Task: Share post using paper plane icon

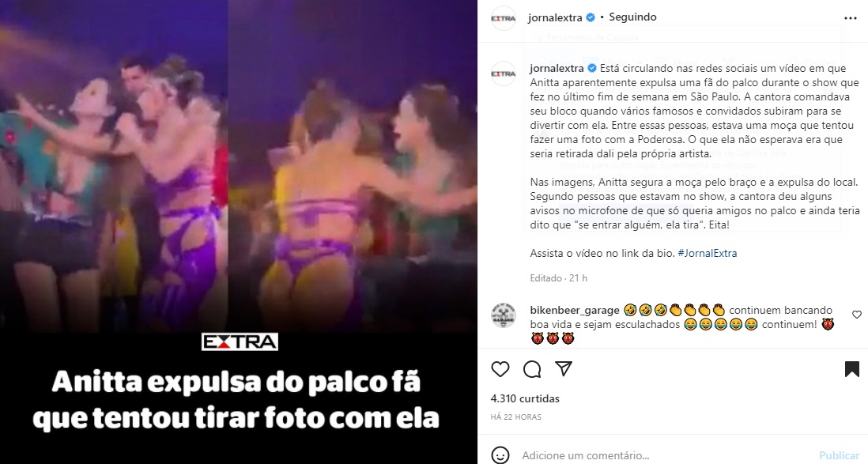Action: (564, 369)
